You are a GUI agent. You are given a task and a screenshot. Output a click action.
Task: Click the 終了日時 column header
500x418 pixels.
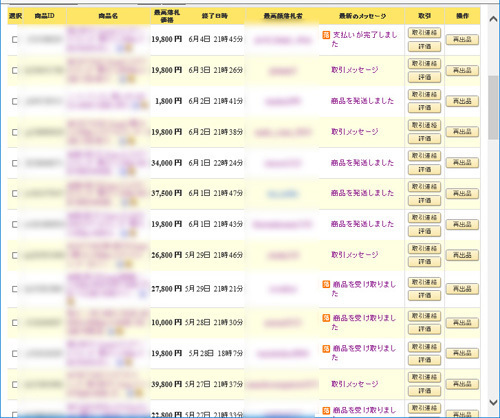[215, 16]
